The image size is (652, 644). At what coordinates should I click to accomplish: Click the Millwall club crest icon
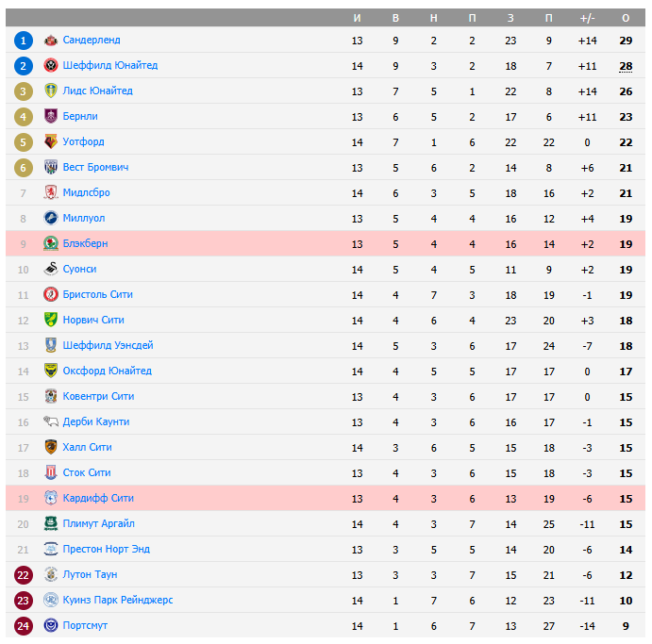(51, 219)
